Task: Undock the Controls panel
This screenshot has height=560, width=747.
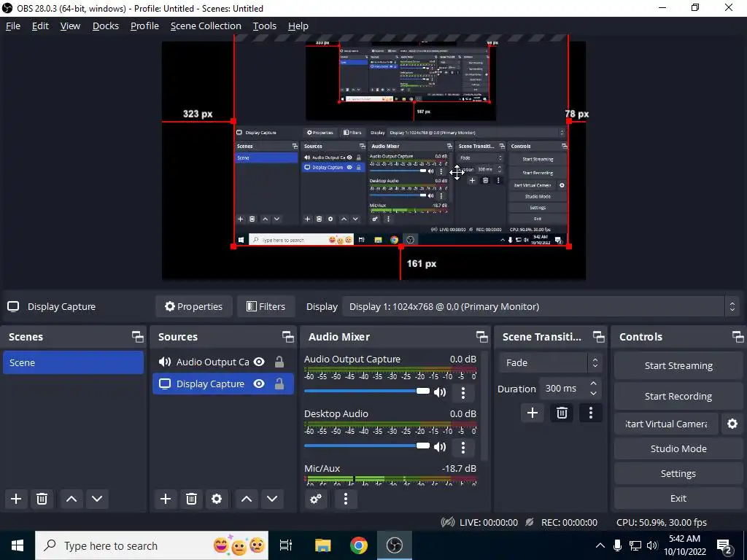Action: tap(738, 337)
